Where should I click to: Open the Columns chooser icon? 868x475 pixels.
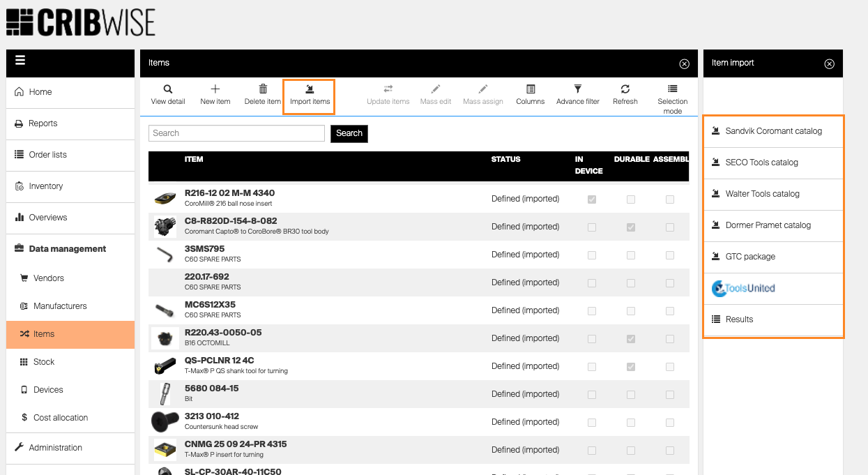531,89
